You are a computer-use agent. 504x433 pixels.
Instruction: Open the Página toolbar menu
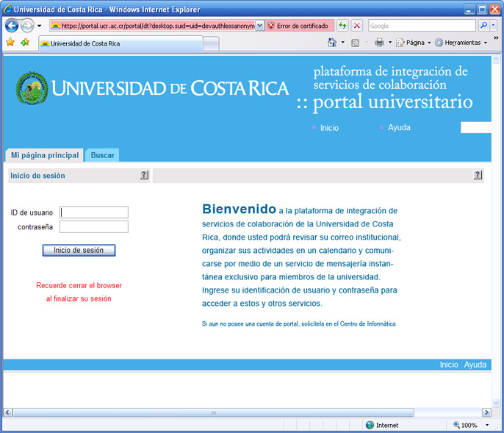pos(414,43)
